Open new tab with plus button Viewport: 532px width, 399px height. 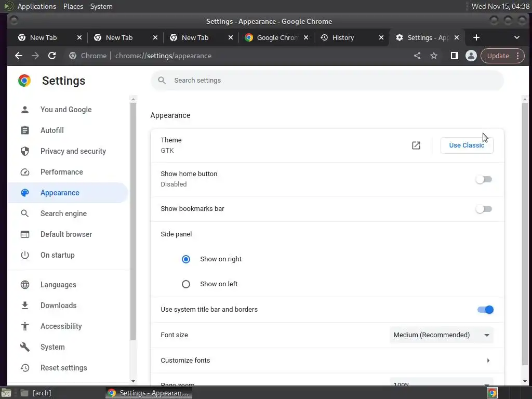[476, 37]
